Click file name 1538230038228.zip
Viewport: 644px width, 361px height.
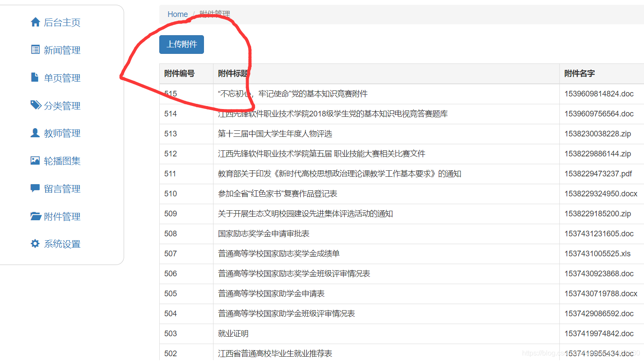tap(598, 134)
